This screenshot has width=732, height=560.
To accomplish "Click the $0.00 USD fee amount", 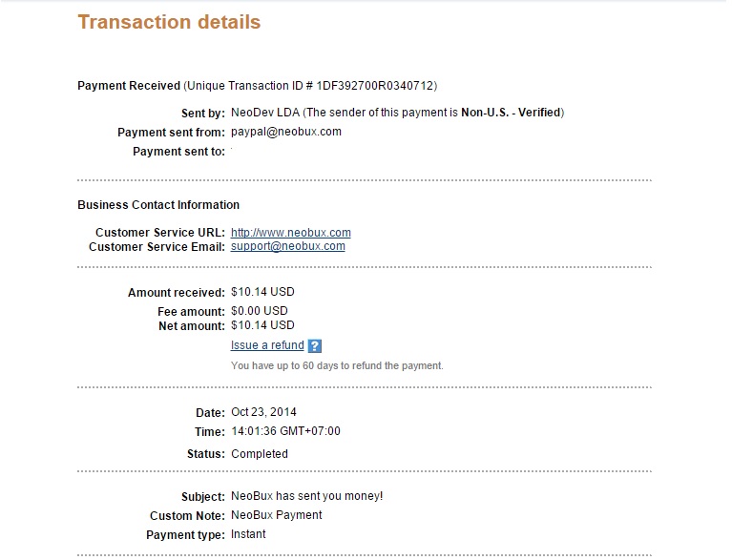I will pos(260,311).
